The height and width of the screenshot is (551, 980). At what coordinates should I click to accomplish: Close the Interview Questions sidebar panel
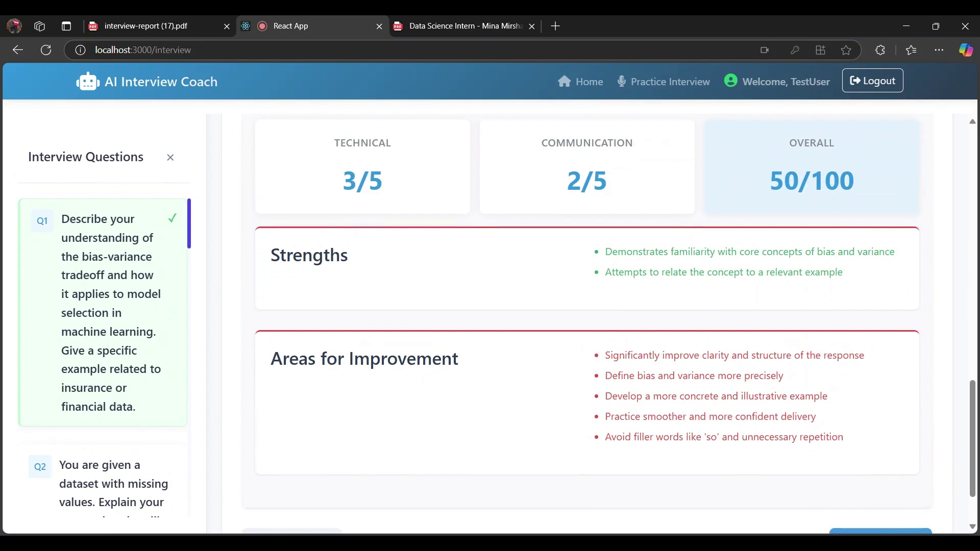click(x=170, y=158)
